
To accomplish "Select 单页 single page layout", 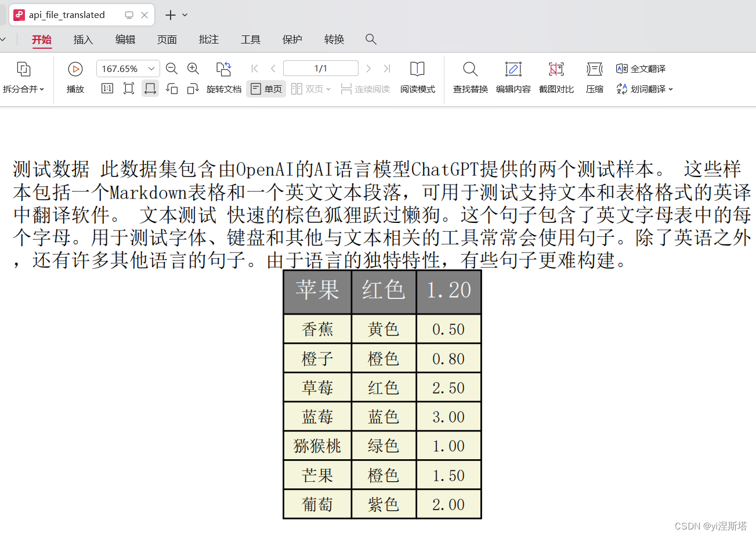I will tap(266, 89).
